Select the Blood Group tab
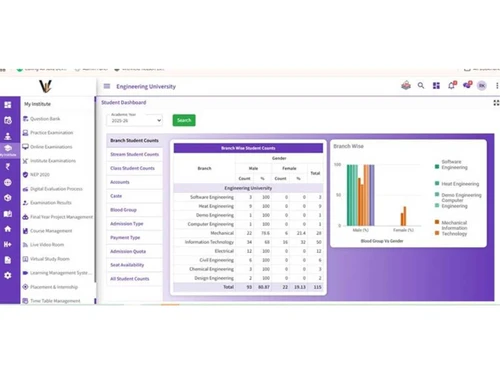The height and width of the screenshot is (375, 500). (x=134, y=210)
